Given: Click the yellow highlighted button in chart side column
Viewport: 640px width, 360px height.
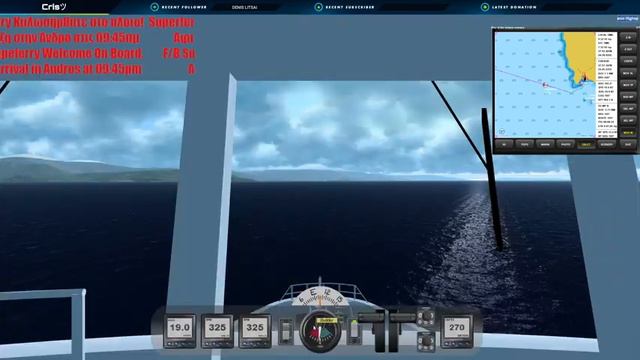Looking at the screenshot, I should click(628, 133).
